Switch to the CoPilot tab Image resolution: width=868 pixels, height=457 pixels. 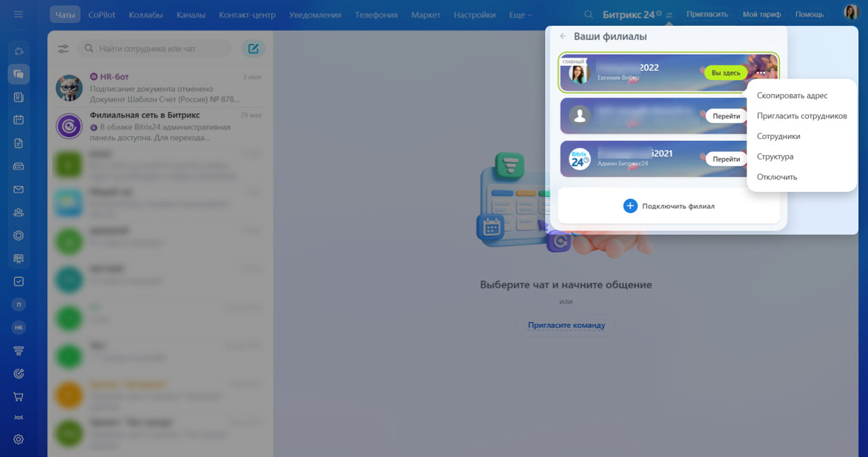tap(102, 14)
